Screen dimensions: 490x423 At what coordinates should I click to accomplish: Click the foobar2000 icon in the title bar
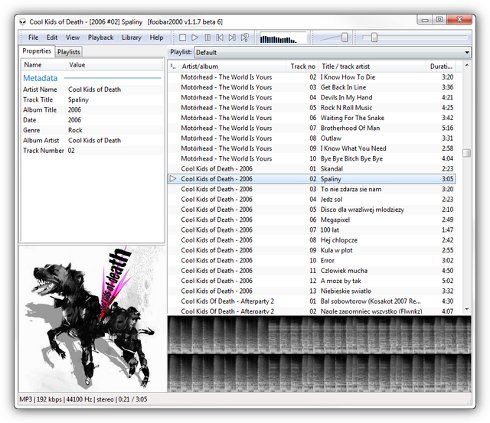click(x=23, y=22)
